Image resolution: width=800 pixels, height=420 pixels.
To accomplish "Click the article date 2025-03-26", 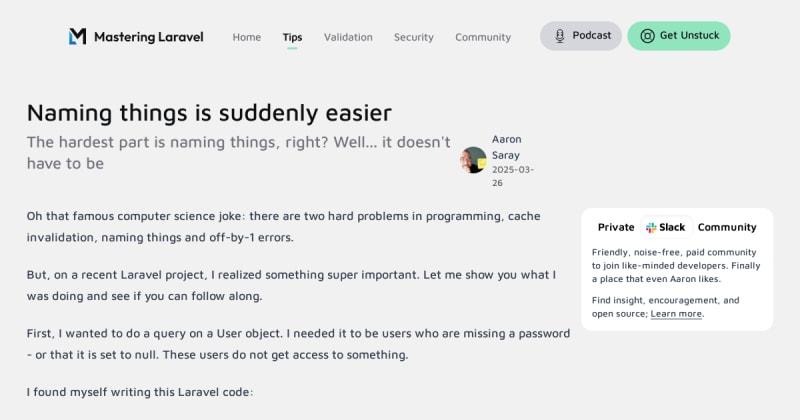I will point(513,176).
